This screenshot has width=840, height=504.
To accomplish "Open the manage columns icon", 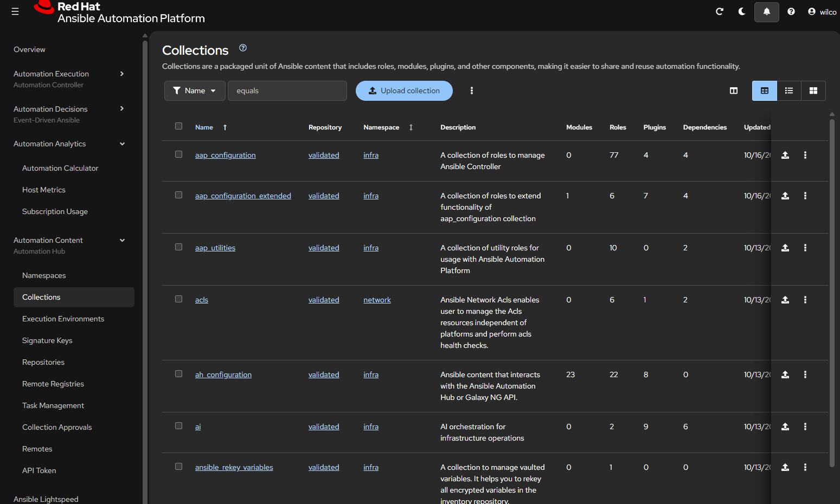I will (733, 91).
